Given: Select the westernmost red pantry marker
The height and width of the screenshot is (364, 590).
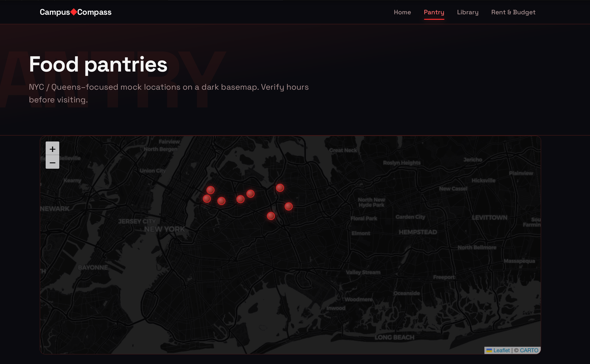Looking at the screenshot, I should pyautogui.click(x=207, y=199).
